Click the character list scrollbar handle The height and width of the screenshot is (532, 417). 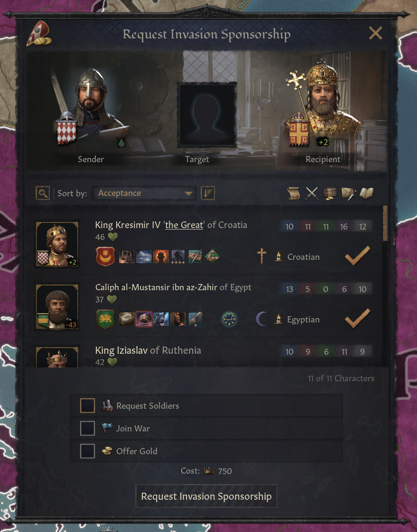pos(385,223)
